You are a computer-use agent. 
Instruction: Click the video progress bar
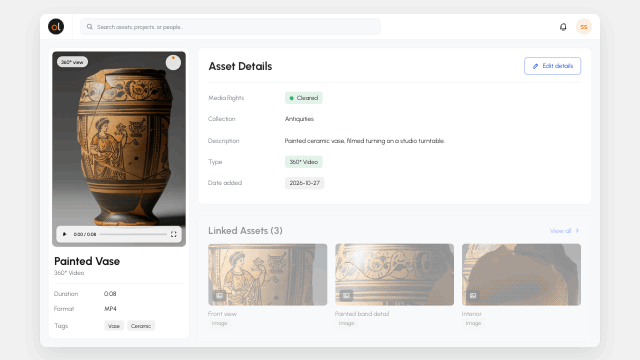tap(133, 234)
